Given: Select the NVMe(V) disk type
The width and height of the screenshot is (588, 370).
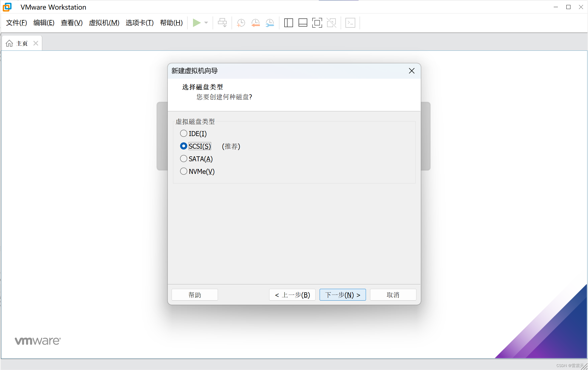Looking at the screenshot, I should pyautogui.click(x=197, y=171).
